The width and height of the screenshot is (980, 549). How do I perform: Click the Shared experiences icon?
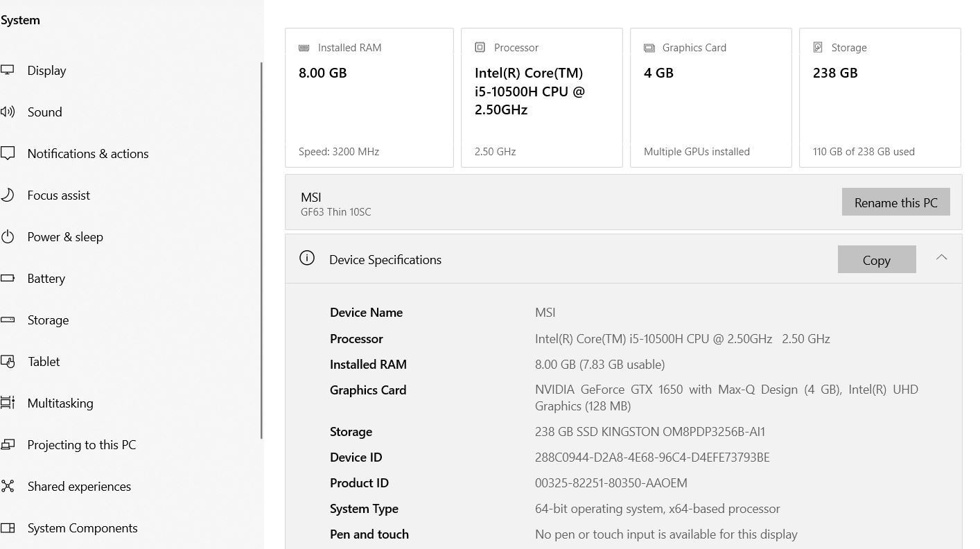7,486
